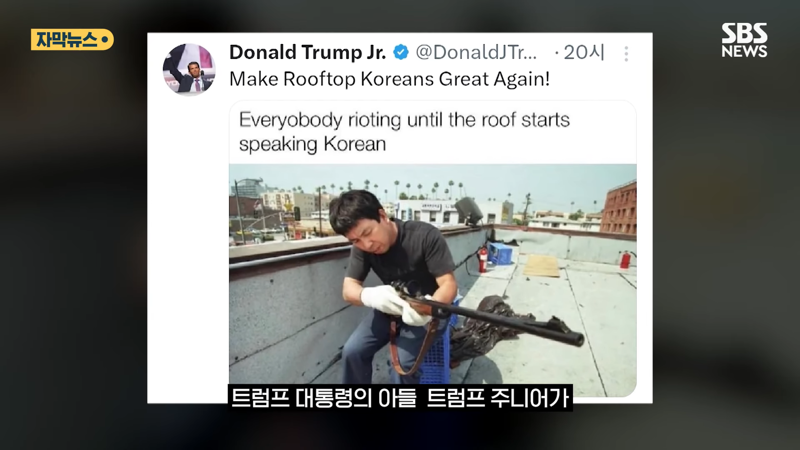Open the Donald Trump Jr. display name

click(308, 52)
